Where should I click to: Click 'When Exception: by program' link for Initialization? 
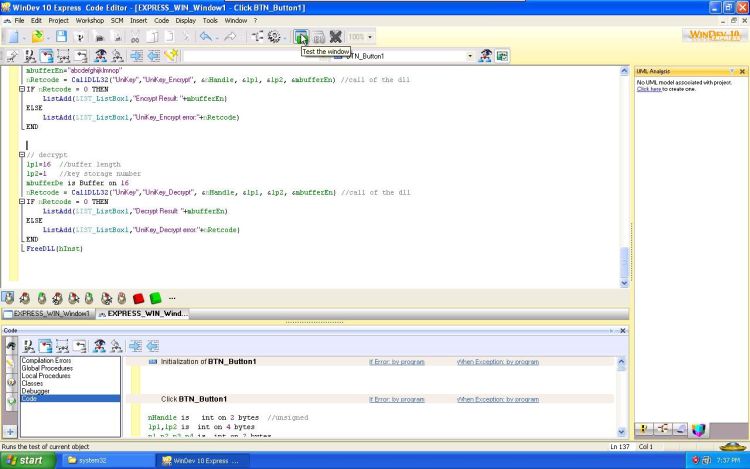coord(498,362)
